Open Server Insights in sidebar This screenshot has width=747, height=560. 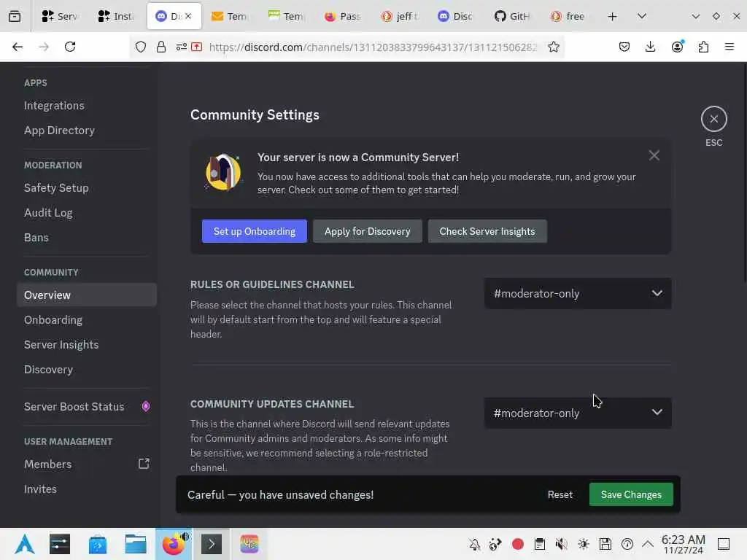pos(86,345)
